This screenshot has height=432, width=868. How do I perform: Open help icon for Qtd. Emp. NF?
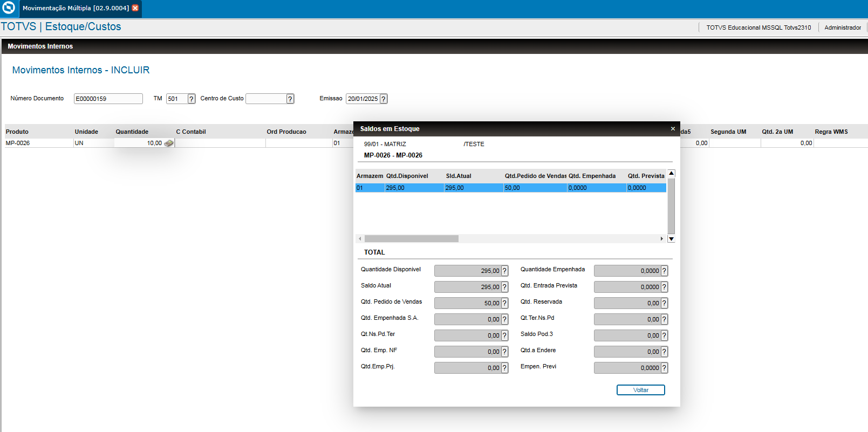504,352
